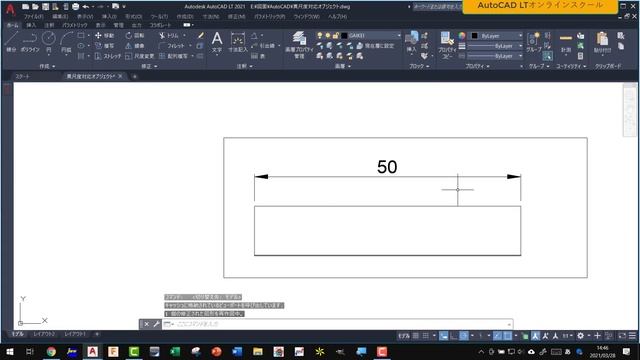Screen dimensions: 640x360
Task: Open the File (ファイル) menu
Action: tap(33, 17)
